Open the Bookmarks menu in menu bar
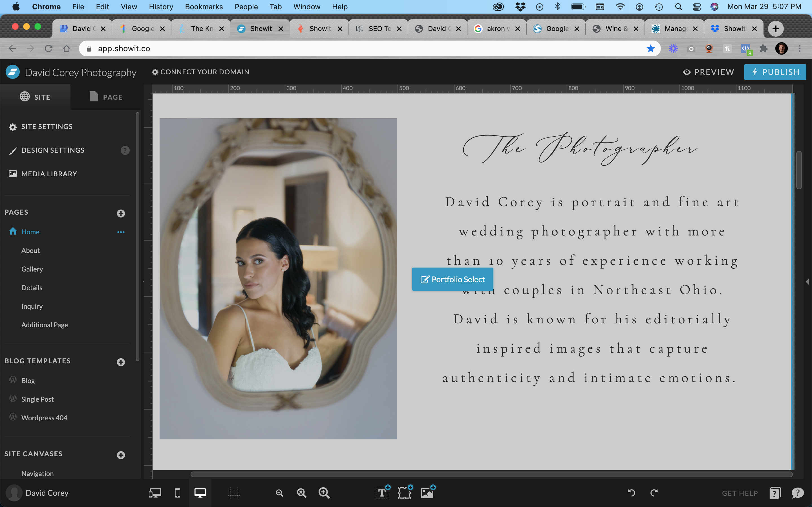The width and height of the screenshot is (812, 507). tap(204, 7)
